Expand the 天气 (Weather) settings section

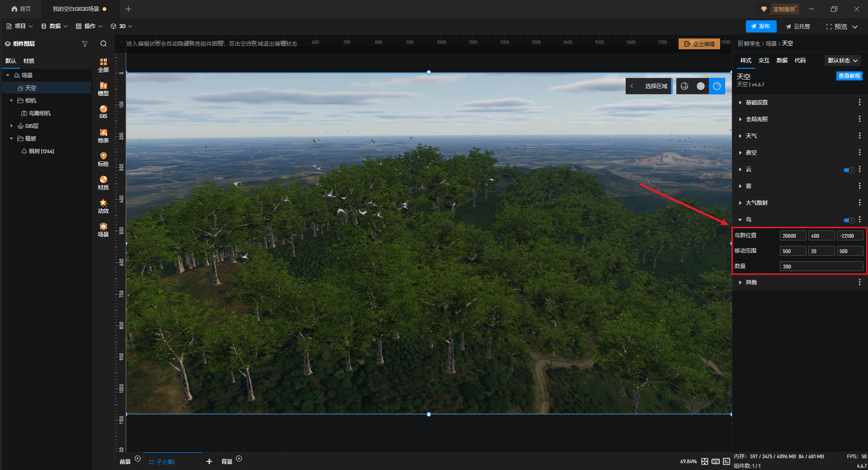[751, 136]
